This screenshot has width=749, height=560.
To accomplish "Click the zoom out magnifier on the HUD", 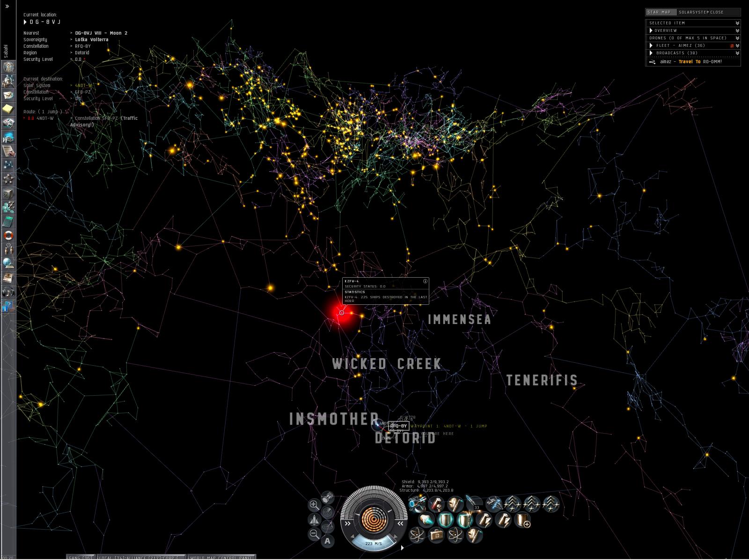I will click(314, 534).
